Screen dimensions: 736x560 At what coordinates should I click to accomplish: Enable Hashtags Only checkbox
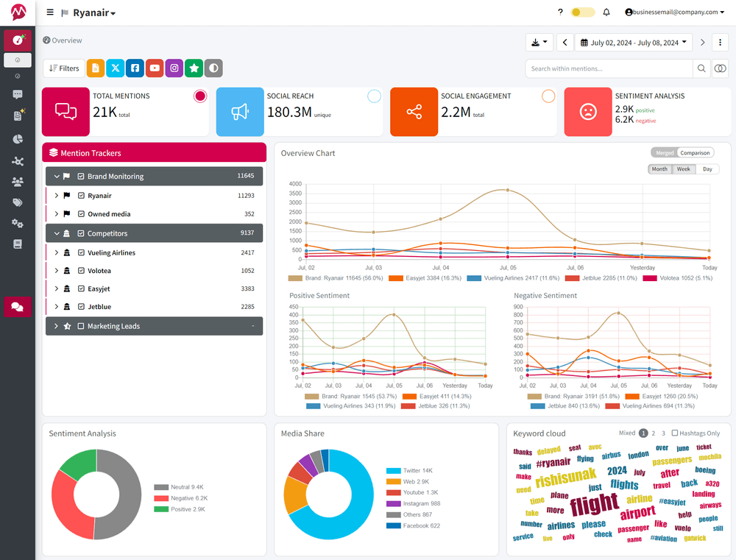(674, 433)
